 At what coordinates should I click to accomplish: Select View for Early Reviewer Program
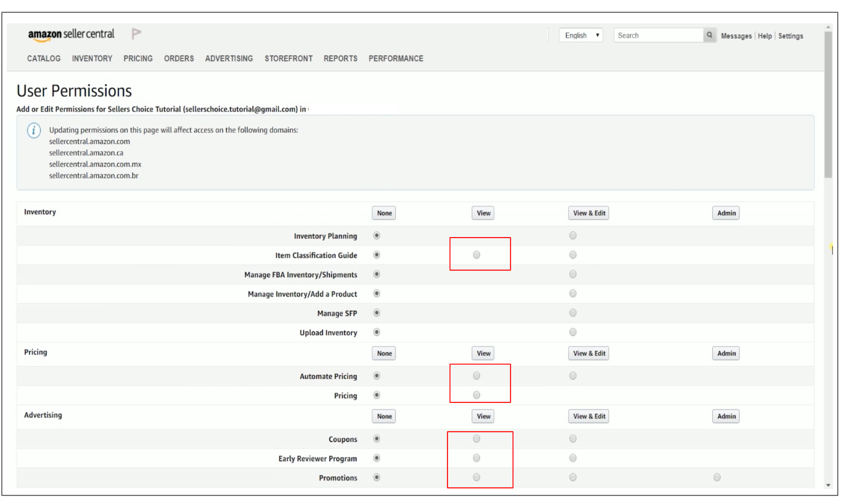(x=477, y=458)
